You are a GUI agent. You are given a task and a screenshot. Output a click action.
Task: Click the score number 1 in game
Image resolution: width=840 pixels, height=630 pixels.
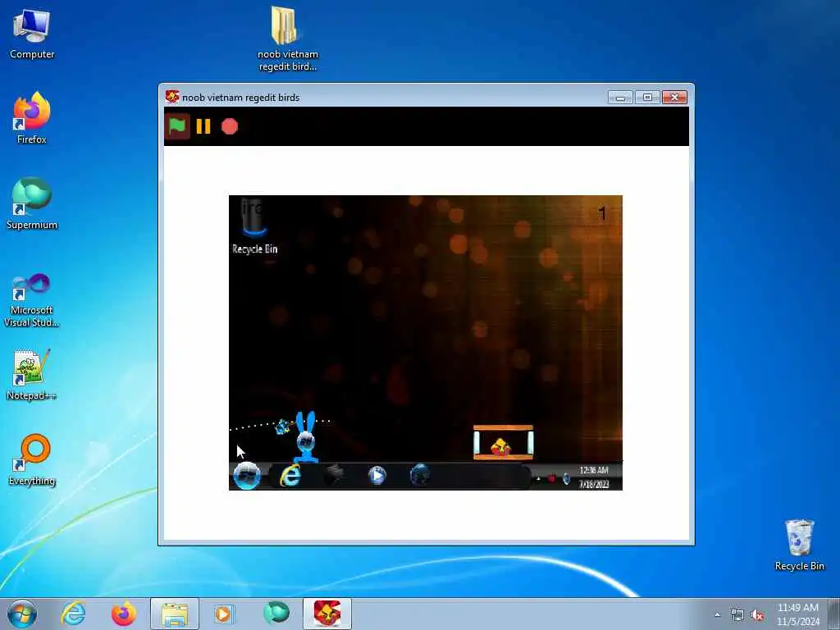pos(602,214)
